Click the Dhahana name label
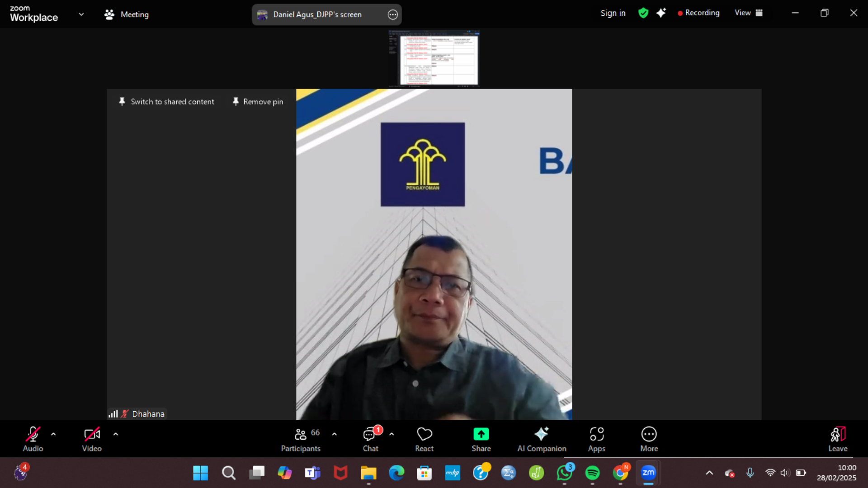This screenshot has width=868, height=488. (x=148, y=414)
